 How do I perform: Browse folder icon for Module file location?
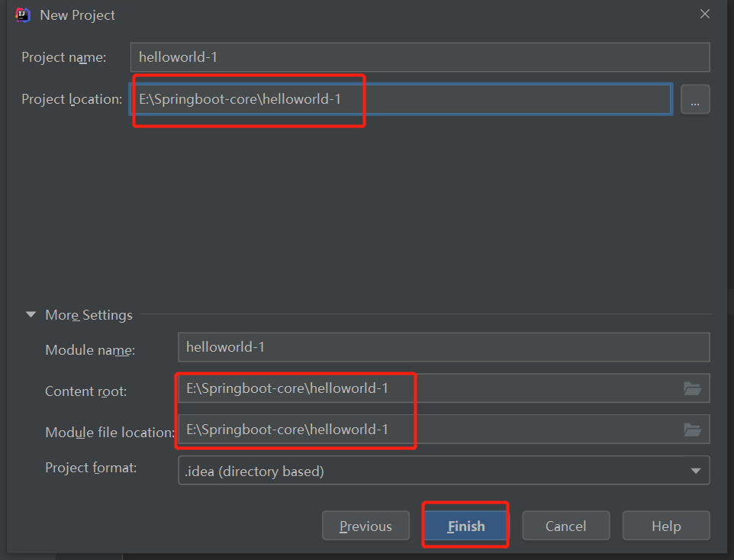pos(692,430)
